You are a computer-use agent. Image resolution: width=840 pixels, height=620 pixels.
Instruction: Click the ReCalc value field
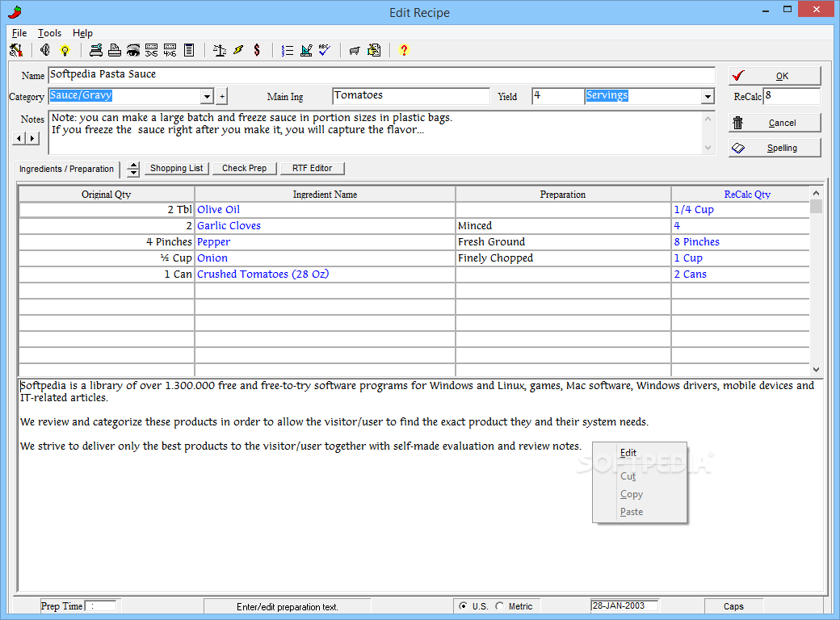(792, 96)
